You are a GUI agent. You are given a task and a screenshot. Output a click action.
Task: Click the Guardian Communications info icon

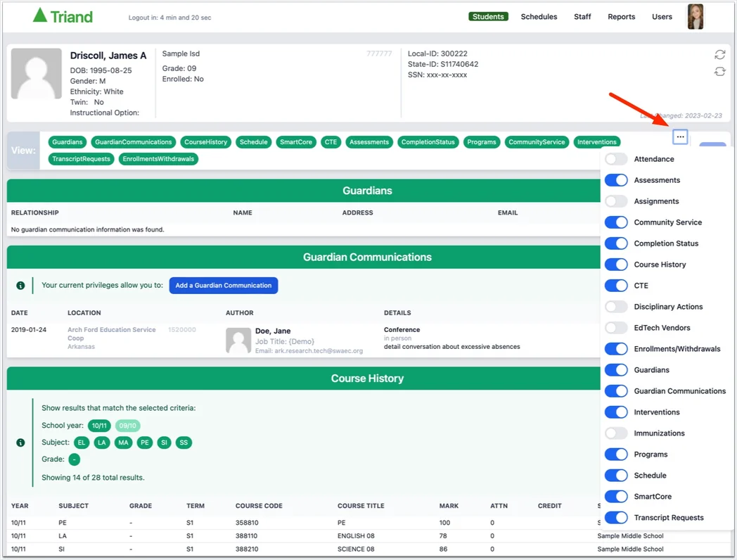(20, 286)
